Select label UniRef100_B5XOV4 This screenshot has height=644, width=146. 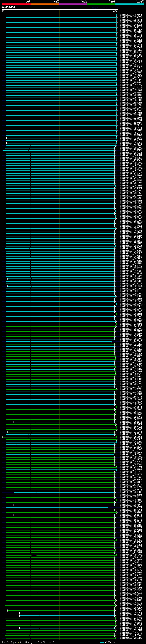[x=131, y=507]
